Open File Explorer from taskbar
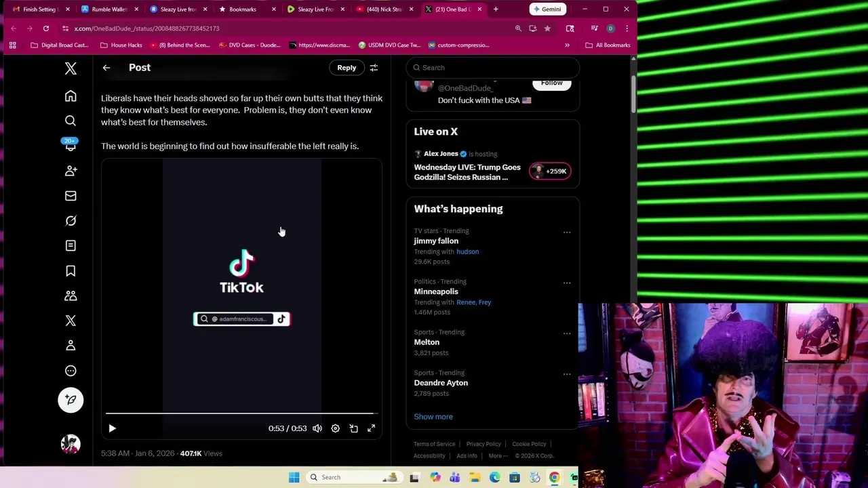 tap(475, 477)
